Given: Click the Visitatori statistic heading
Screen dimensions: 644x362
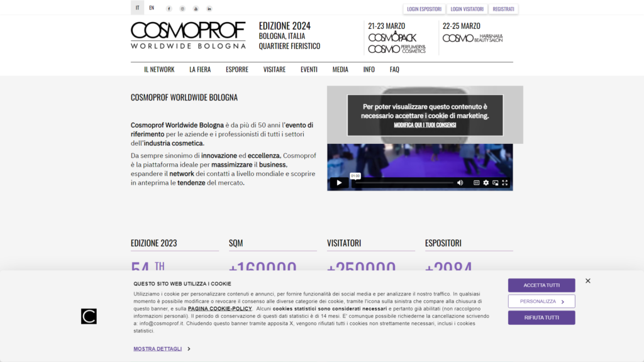Looking at the screenshot, I should [344, 243].
